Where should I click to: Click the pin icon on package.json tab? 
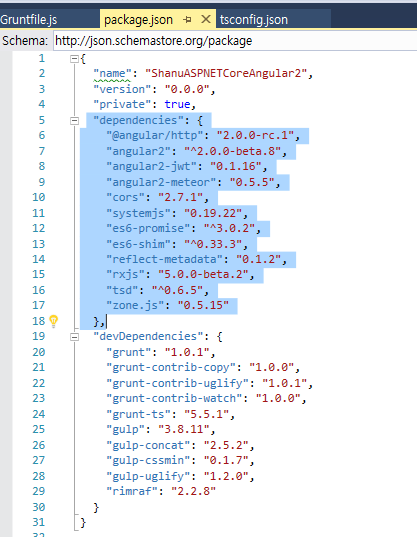(x=187, y=20)
